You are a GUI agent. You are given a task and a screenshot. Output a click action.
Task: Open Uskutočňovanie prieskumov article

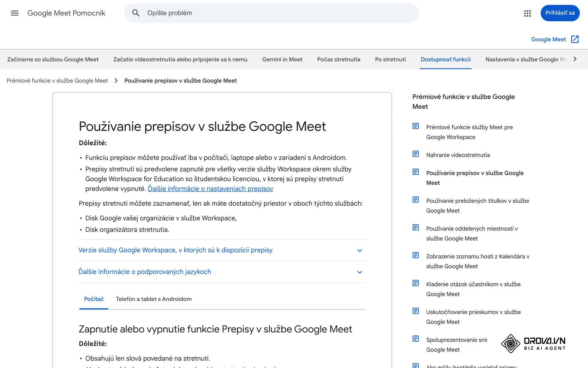473,317
